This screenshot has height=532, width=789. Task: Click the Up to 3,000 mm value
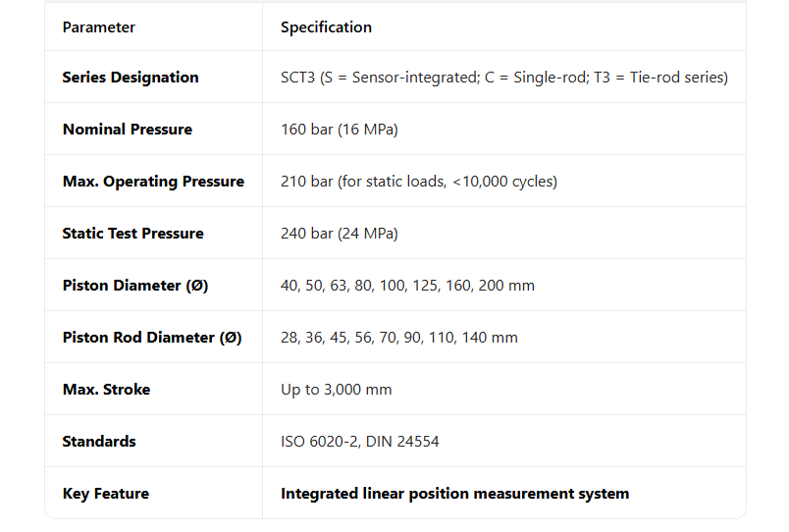click(336, 390)
